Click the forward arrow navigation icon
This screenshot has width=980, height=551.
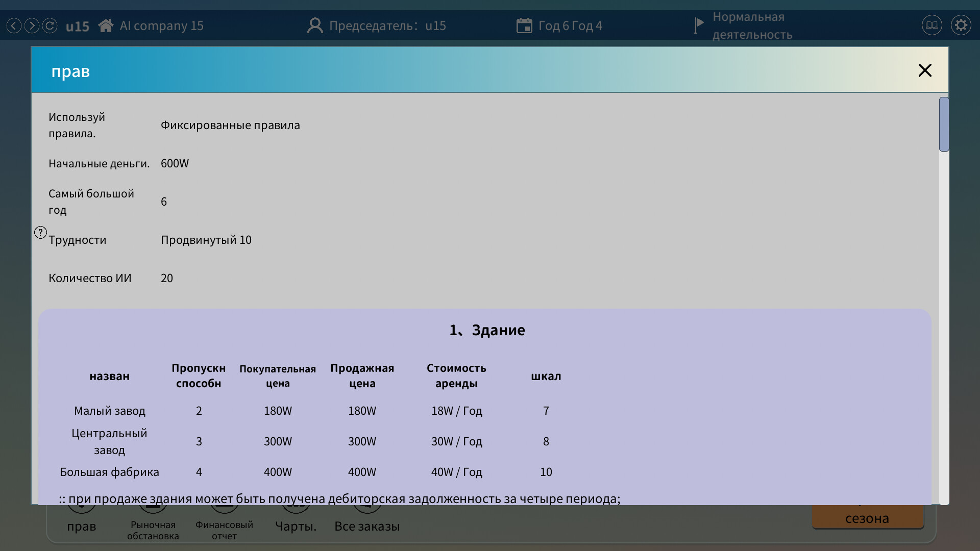coord(32,26)
